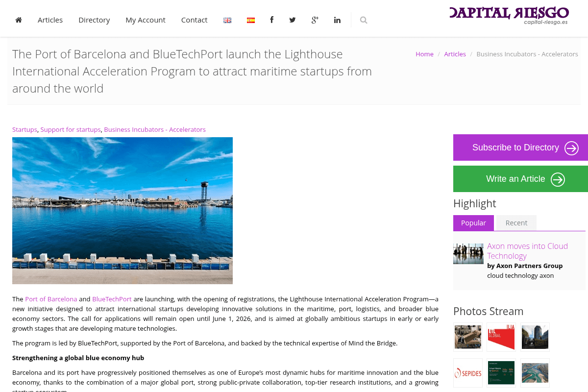Image resolution: width=588 pixels, height=392 pixels.
Task: Open the site's Facebook page
Action: pyautogui.click(x=271, y=20)
